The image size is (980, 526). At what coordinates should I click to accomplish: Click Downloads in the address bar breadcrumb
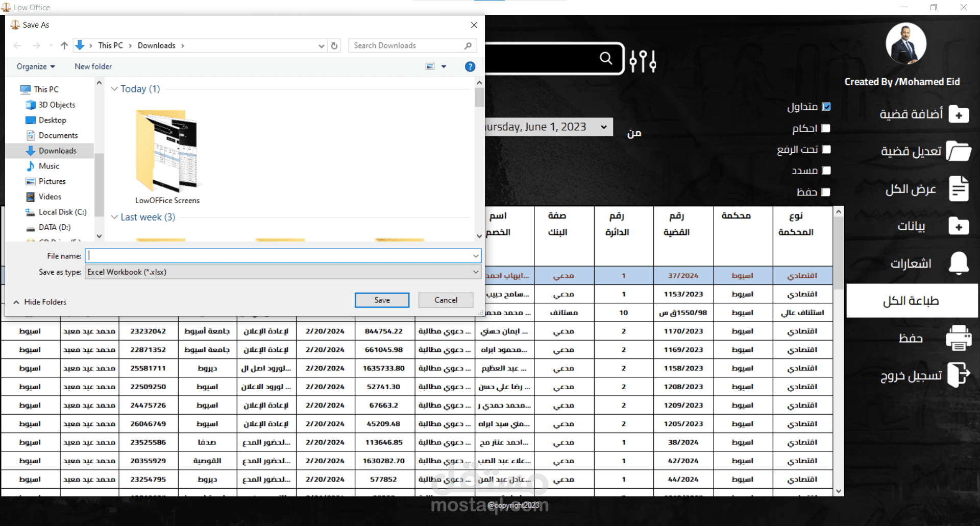pos(157,45)
